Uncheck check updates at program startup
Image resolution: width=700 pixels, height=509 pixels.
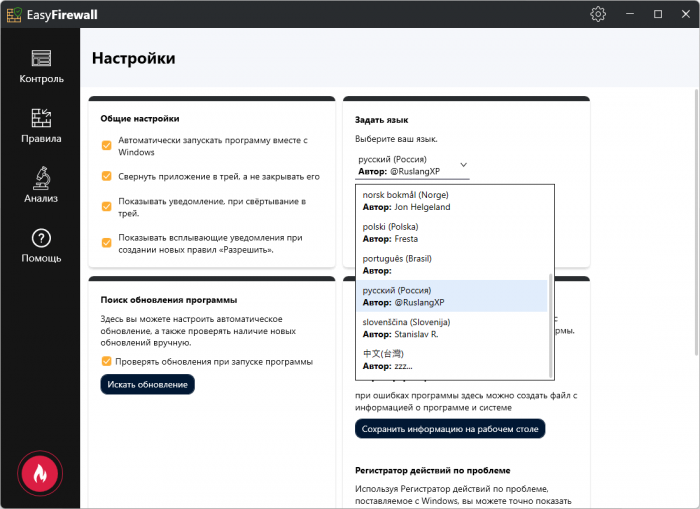pyautogui.click(x=107, y=361)
